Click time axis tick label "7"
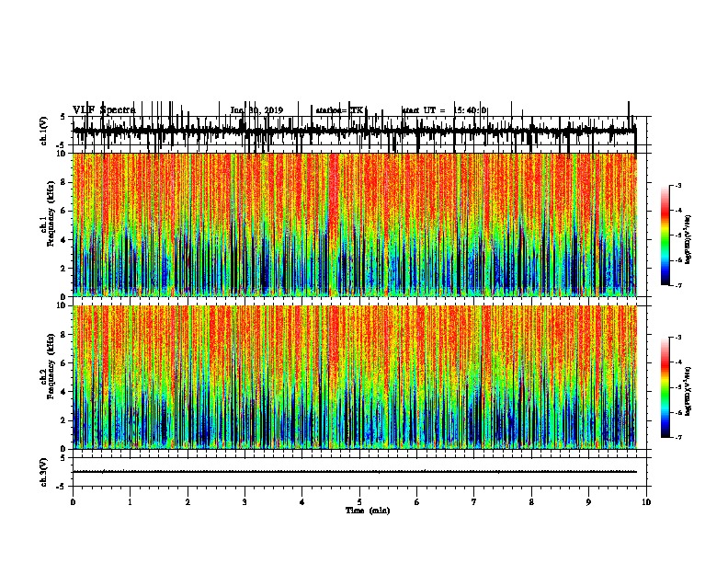The width and height of the screenshot is (728, 563). pyautogui.click(x=474, y=502)
